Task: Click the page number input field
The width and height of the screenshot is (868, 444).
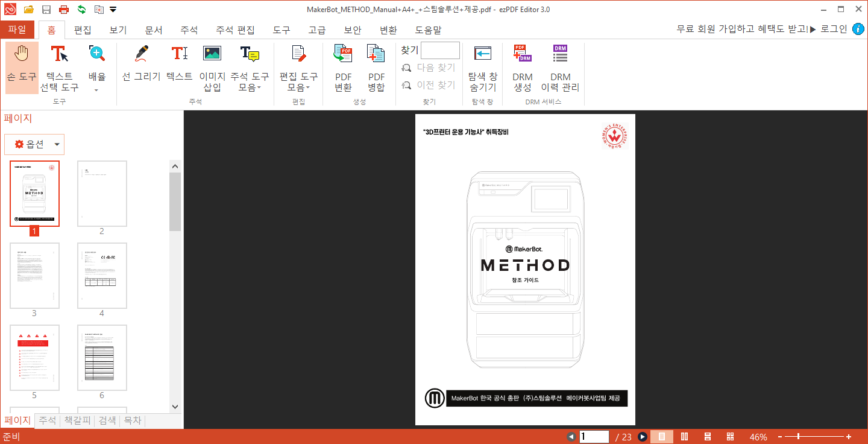Action: [x=594, y=437]
